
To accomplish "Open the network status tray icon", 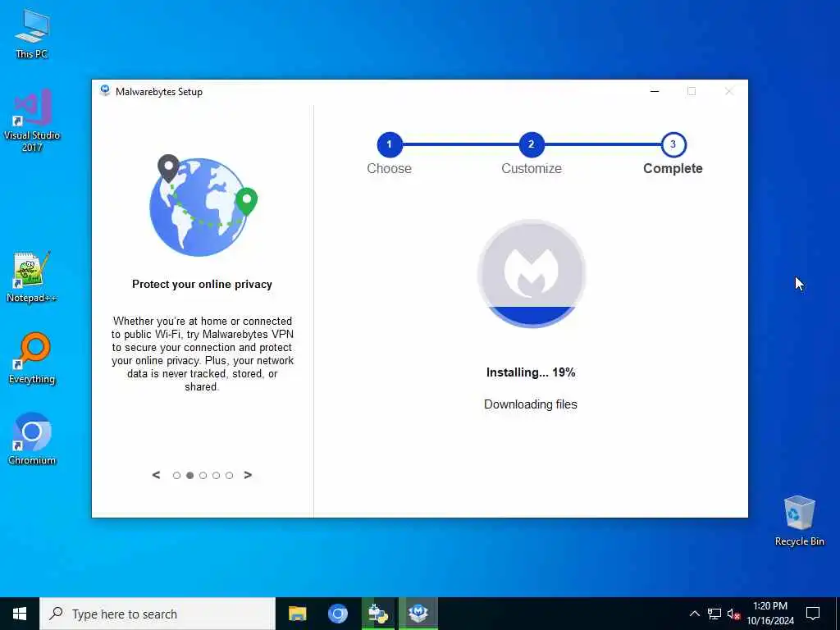I will (714, 614).
